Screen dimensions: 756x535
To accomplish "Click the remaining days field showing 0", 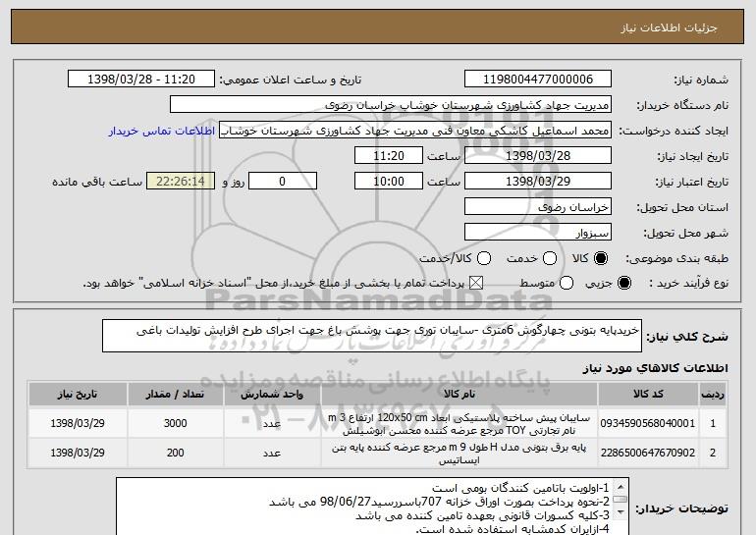I will click(x=283, y=182).
